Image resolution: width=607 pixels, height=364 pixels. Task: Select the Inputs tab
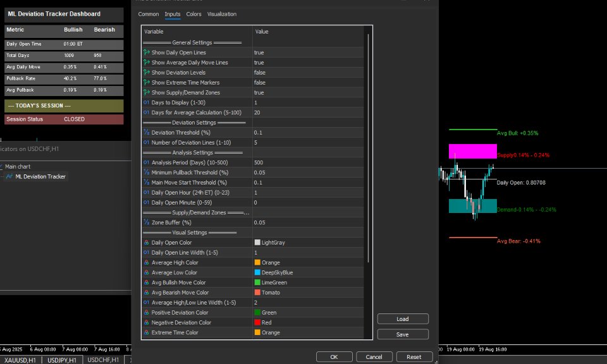[x=172, y=14]
